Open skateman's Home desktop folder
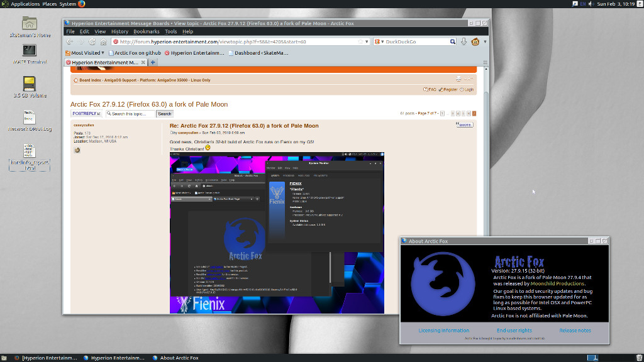The width and height of the screenshot is (644, 362). (x=30, y=27)
